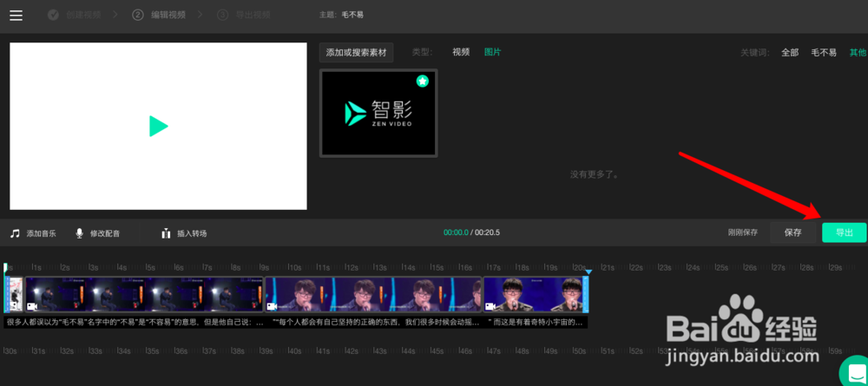Click the Add music note icon
868x386 pixels.
tap(16, 233)
